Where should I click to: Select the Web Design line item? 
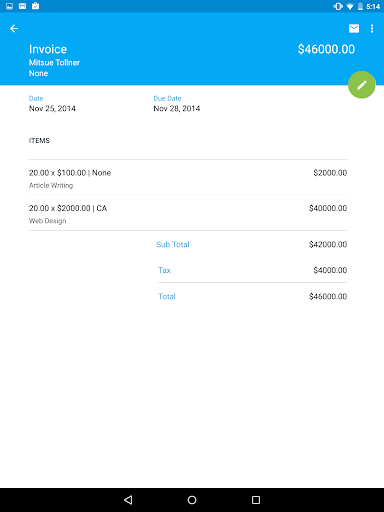(188, 214)
